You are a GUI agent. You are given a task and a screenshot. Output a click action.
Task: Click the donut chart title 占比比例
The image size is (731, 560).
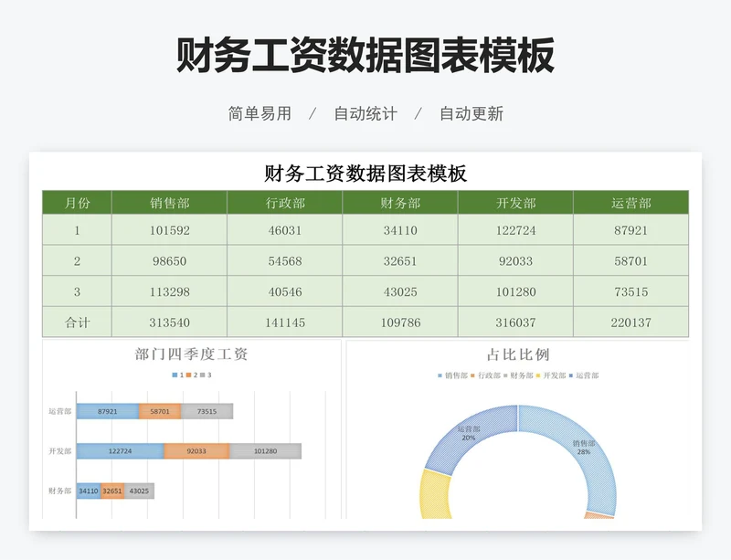(x=518, y=354)
